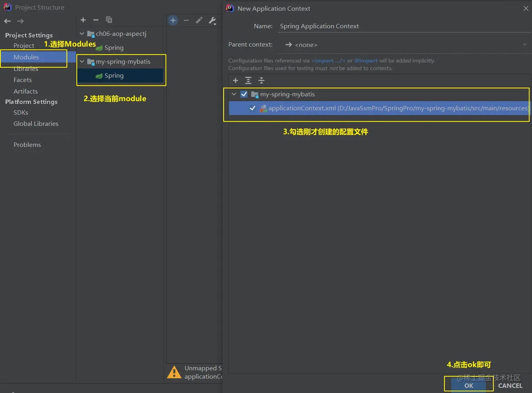Copy the selected module with the copy icon
Image resolution: width=532 pixels, height=393 pixels.
click(x=109, y=20)
